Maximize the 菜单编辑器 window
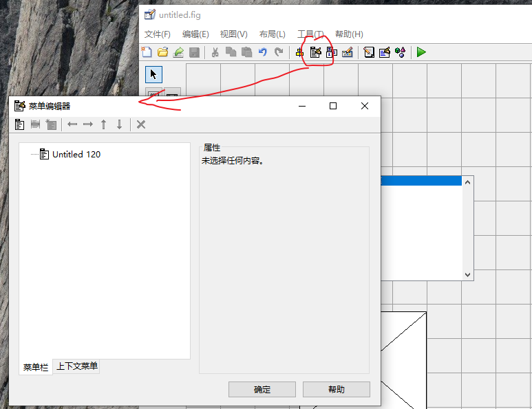This screenshot has height=409, width=532. tap(333, 106)
